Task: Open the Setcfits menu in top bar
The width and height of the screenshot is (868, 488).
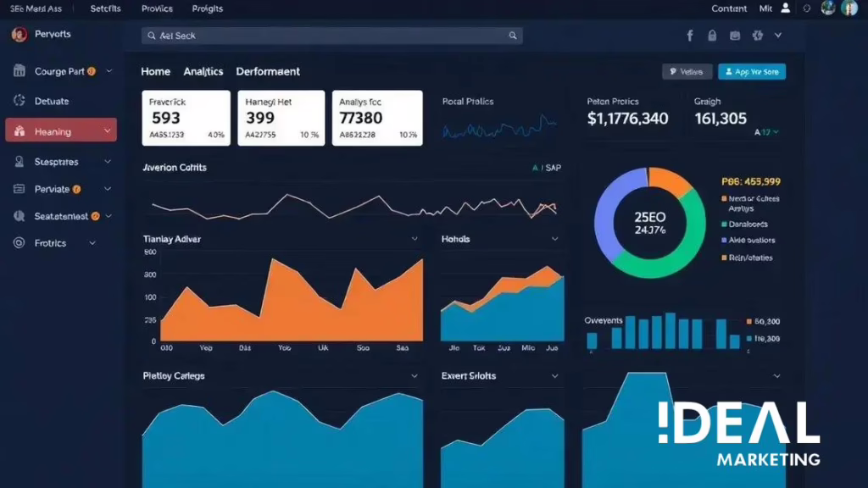Action: (x=105, y=8)
